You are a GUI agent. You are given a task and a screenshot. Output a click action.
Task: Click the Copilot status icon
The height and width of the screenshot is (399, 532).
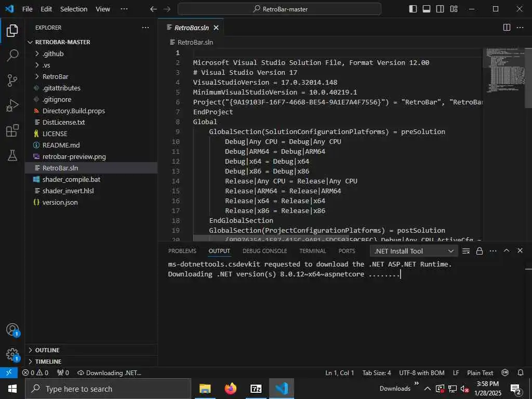(x=505, y=373)
